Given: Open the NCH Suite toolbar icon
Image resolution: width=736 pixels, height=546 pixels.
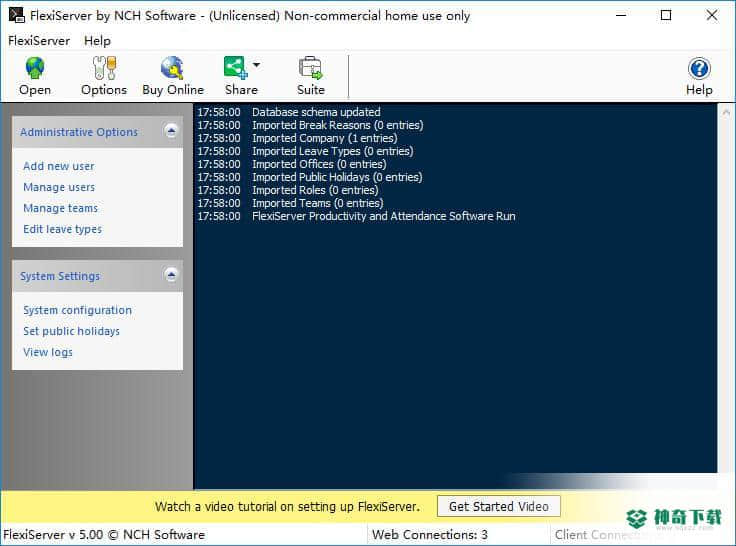Looking at the screenshot, I should [x=310, y=68].
